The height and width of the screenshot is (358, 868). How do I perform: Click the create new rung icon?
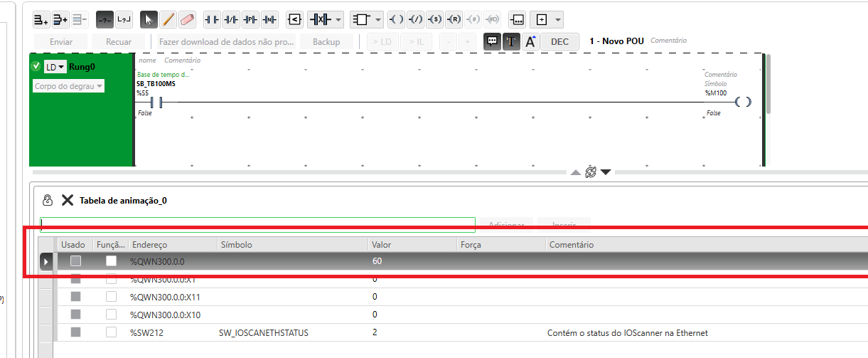pos(41,19)
